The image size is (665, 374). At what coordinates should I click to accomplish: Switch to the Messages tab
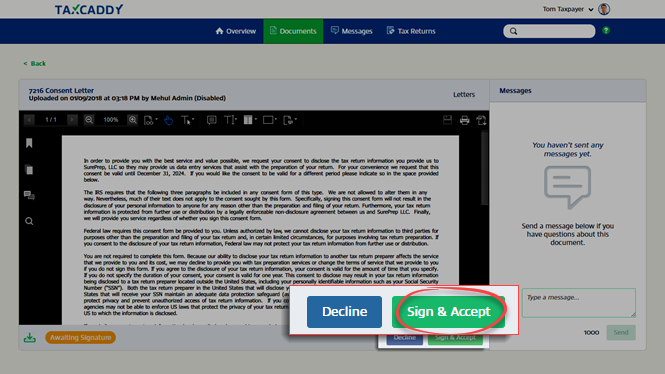click(352, 31)
